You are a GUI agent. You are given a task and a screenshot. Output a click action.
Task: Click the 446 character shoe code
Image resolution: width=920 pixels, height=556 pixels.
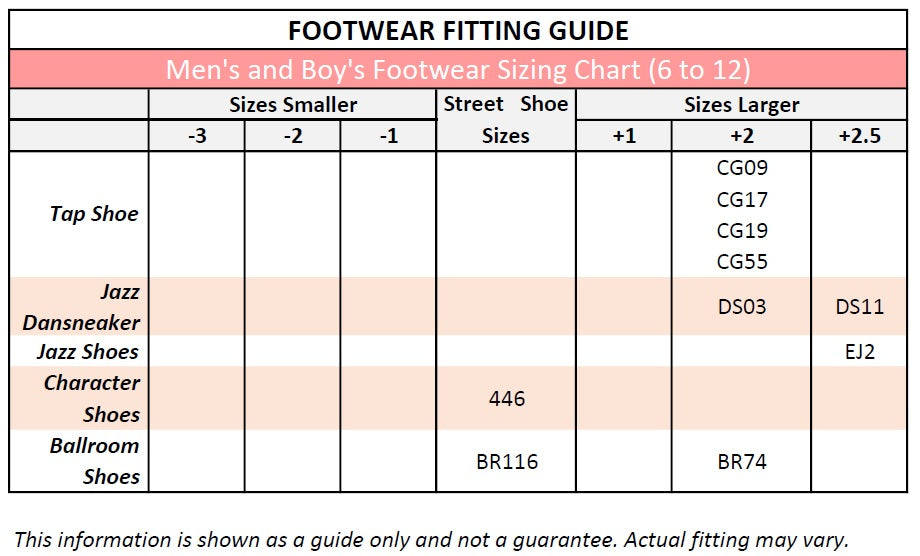click(x=507, y=399)
